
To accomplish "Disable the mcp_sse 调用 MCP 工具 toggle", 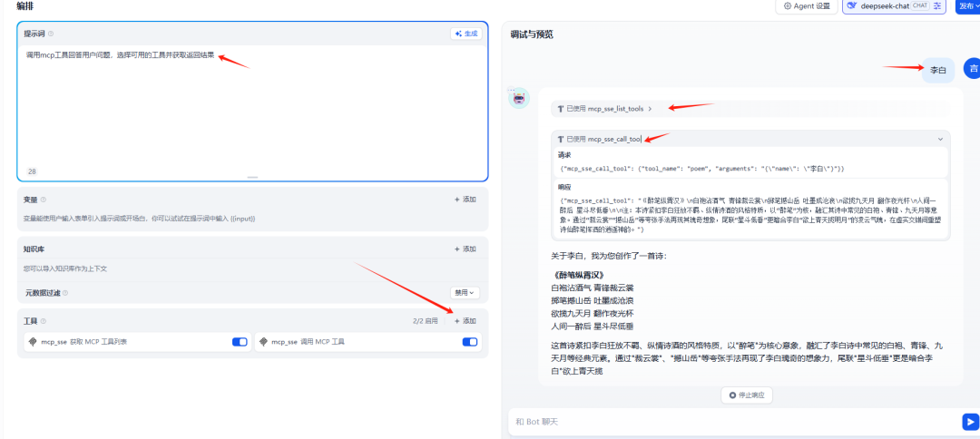I will click(x=470, y=342).
